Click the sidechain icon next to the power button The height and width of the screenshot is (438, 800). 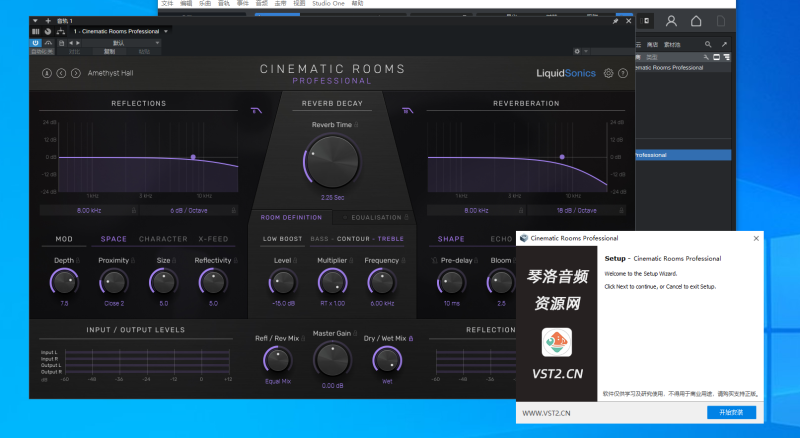48,43
